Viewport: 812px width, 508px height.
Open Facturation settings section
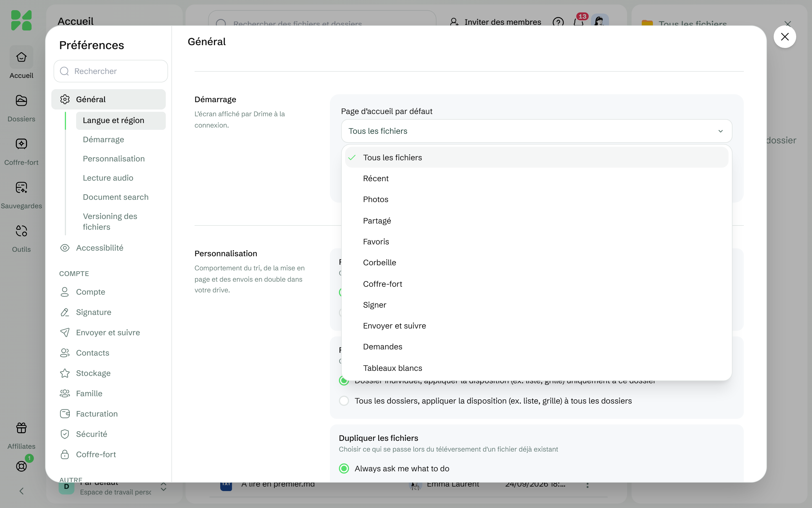coord(108,414)
